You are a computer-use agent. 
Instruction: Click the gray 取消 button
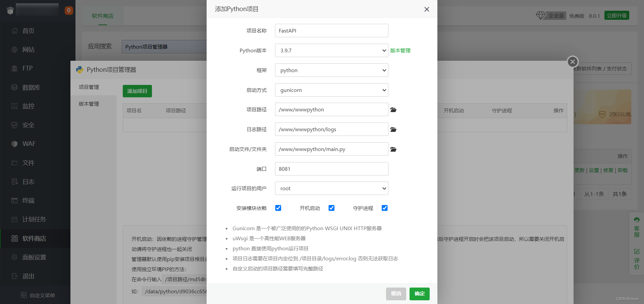[x=396, y=294]
